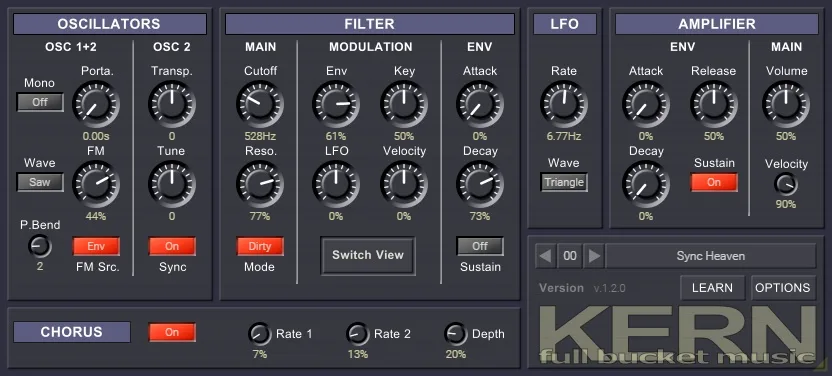Open the Sync Heaven preset list

710,256
